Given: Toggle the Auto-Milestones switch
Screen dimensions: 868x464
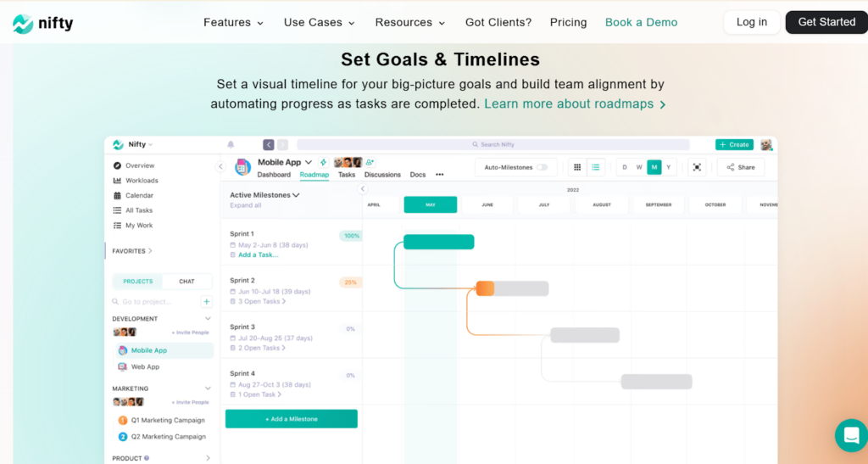Looking at the screenshot, I should (x=542, y=167).
